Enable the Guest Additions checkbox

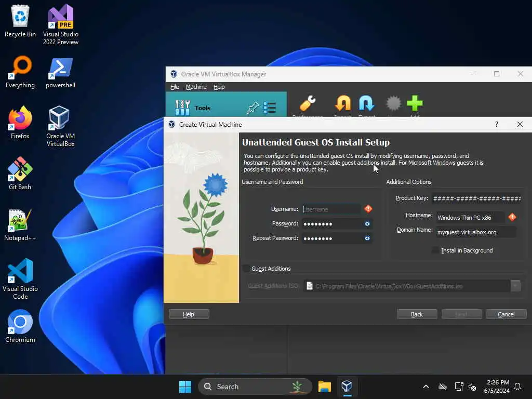tap(247, 269)
